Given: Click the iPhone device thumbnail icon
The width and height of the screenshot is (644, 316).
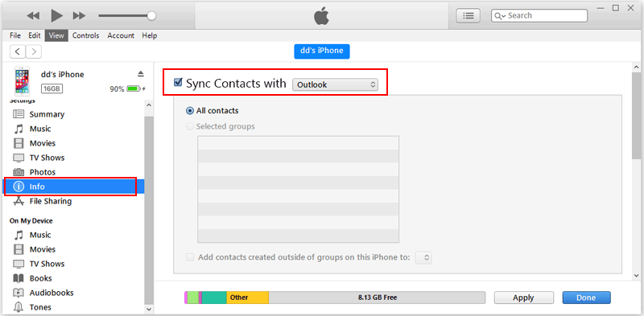Looking at the screenshot, I should (22, 81).
